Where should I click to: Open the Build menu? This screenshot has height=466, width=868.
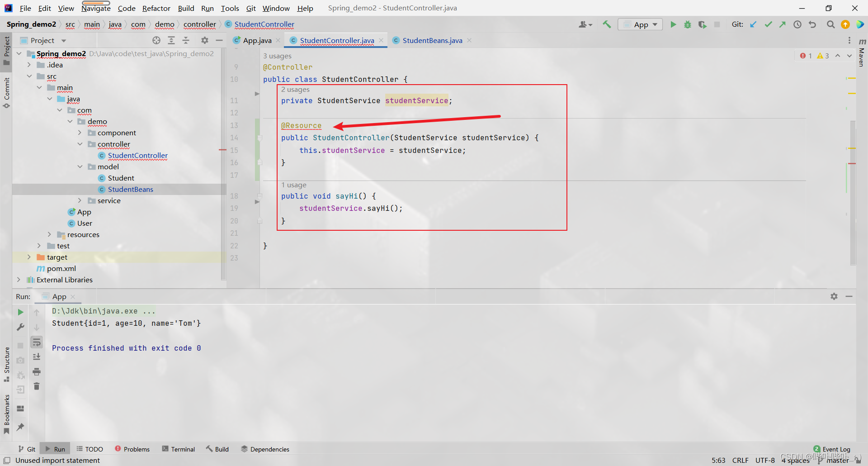coord(186,8)
